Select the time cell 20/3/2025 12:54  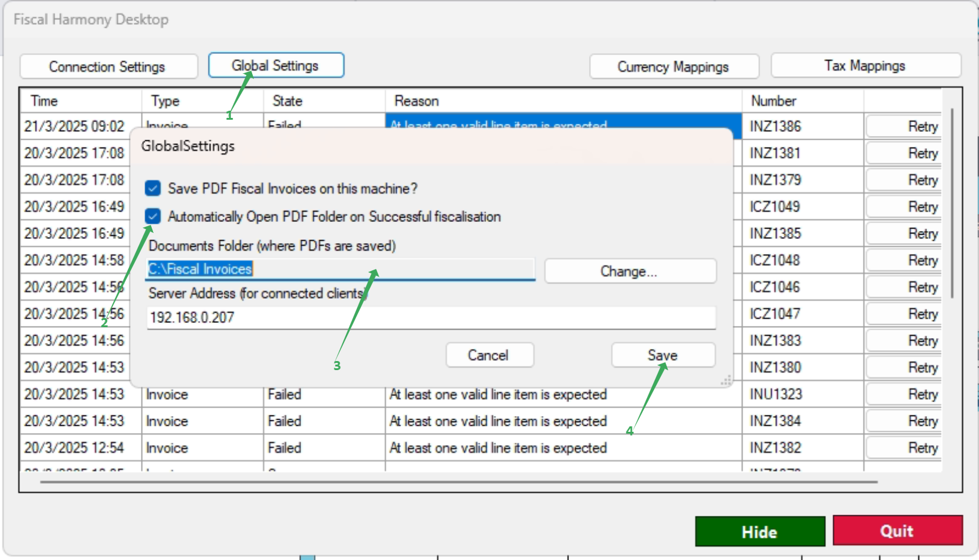coord(81,448)
